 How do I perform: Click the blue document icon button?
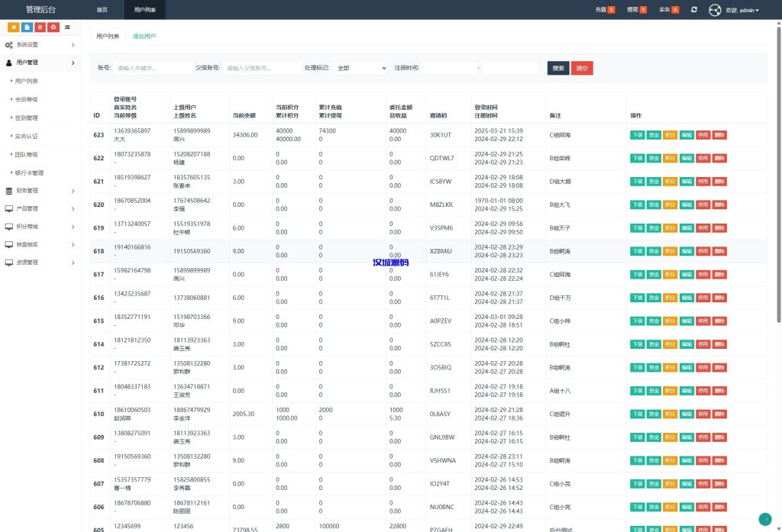27,27
